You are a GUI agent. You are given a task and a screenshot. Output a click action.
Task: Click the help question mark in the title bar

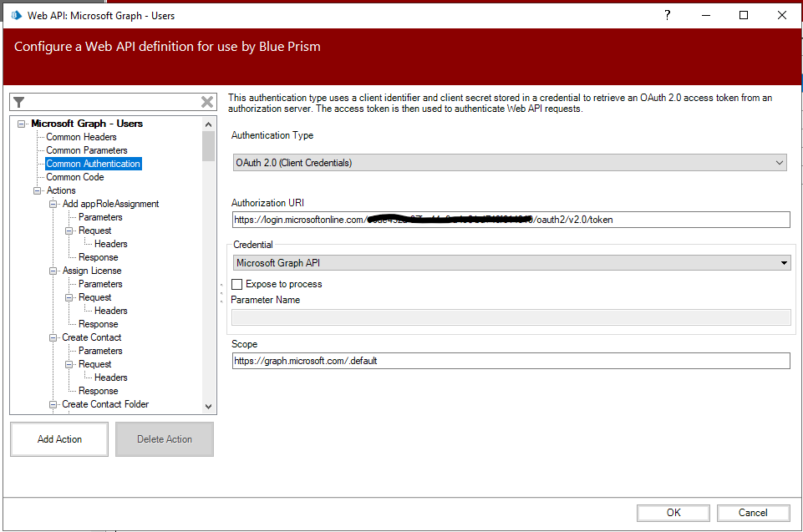point(667,15)
